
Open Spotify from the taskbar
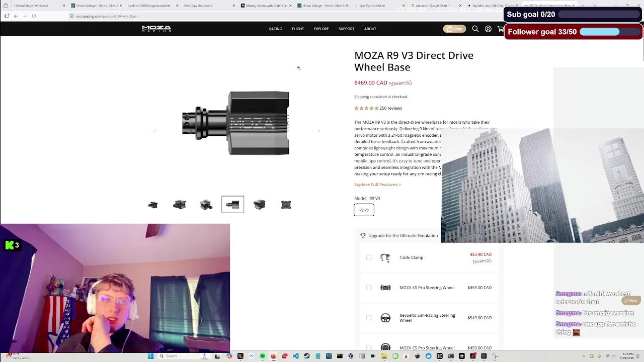point(262,356)
